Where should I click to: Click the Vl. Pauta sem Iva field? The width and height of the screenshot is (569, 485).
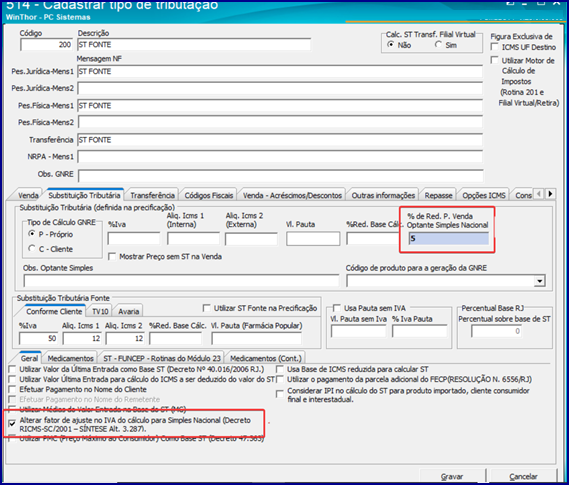pyautogui.click(x=359, y=331)
